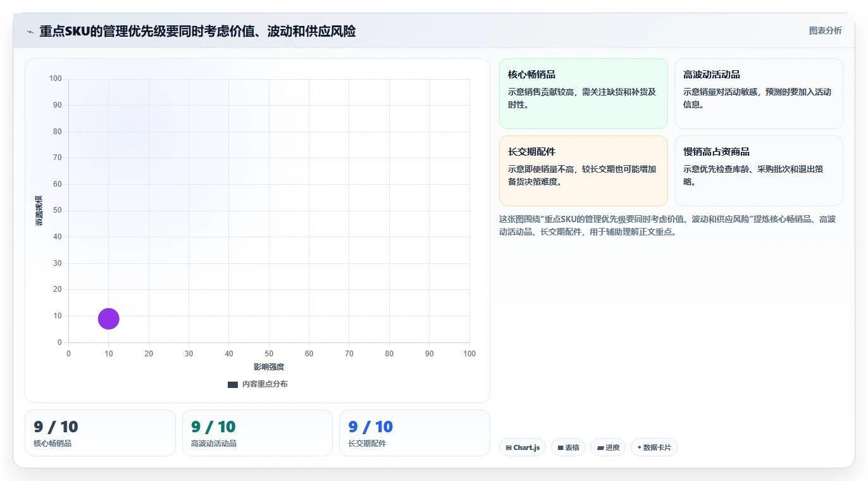Open the 慢销高占资商品 card
The height and width of the screenshot is (481, 868).
pos(759,171)
